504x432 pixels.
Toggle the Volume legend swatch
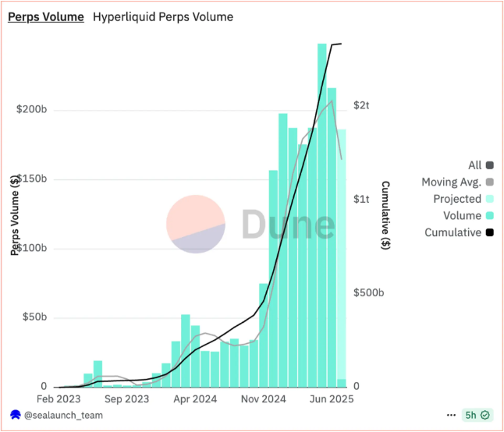point(489,215)
